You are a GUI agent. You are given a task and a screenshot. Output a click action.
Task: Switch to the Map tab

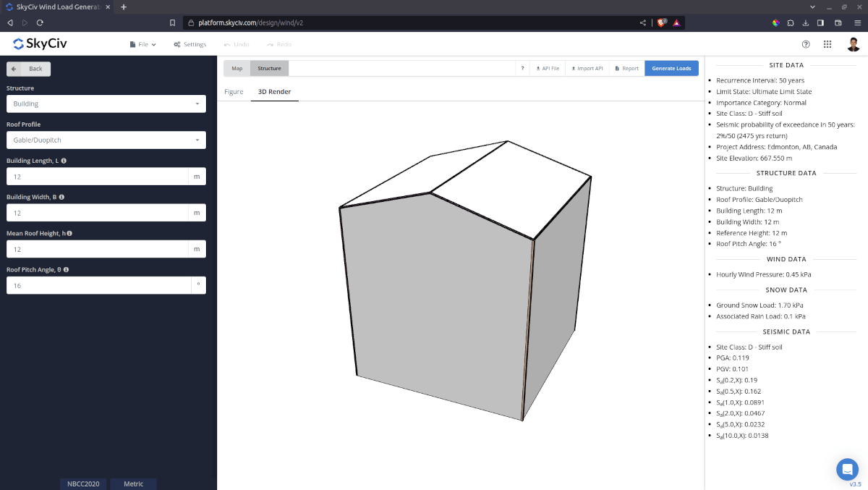(236, 67)
